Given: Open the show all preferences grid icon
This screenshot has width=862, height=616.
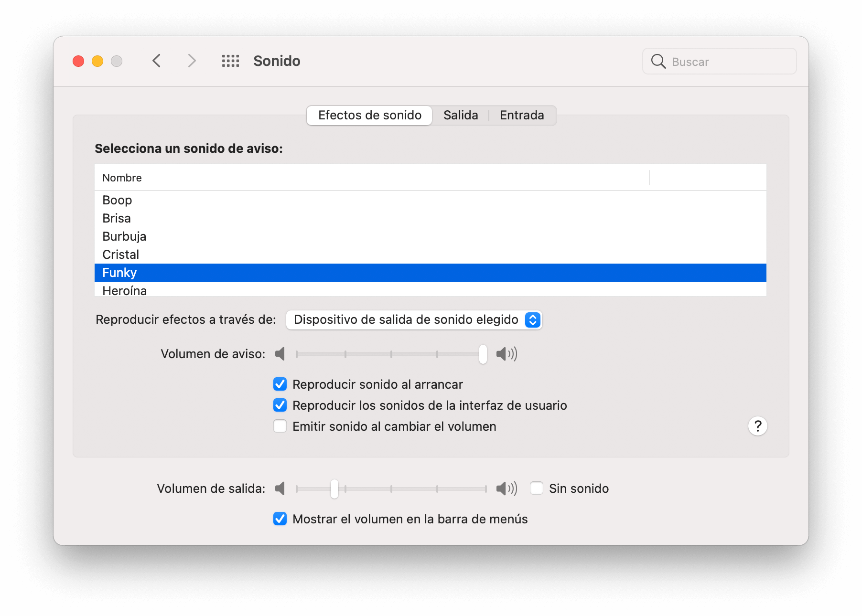Looking at the screenshot, I should [230, 61].
